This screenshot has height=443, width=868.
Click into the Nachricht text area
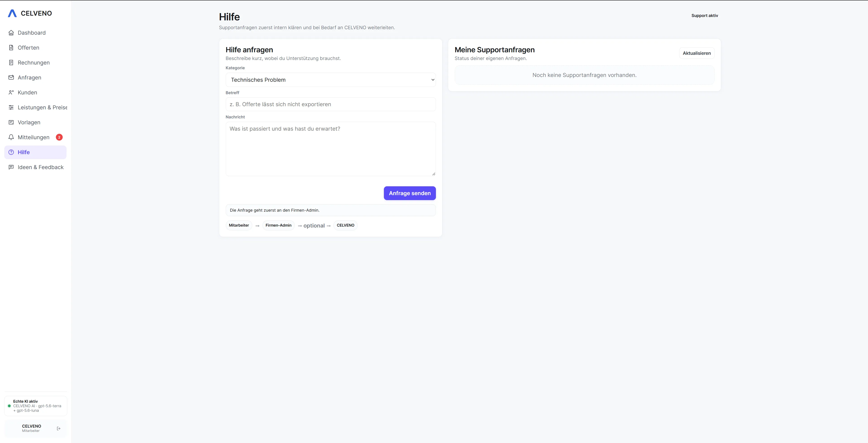pyautogui.click(x=331, y=149)
